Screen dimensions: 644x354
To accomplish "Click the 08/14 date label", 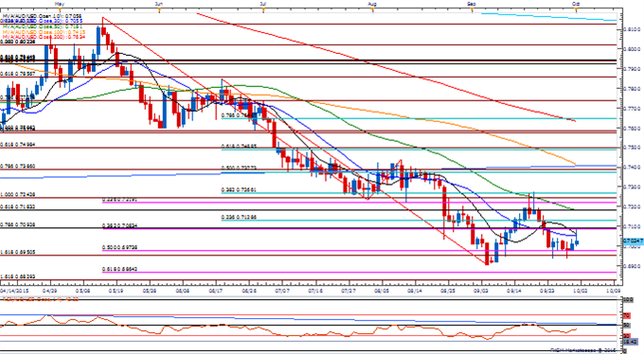I will click(415, 290).
